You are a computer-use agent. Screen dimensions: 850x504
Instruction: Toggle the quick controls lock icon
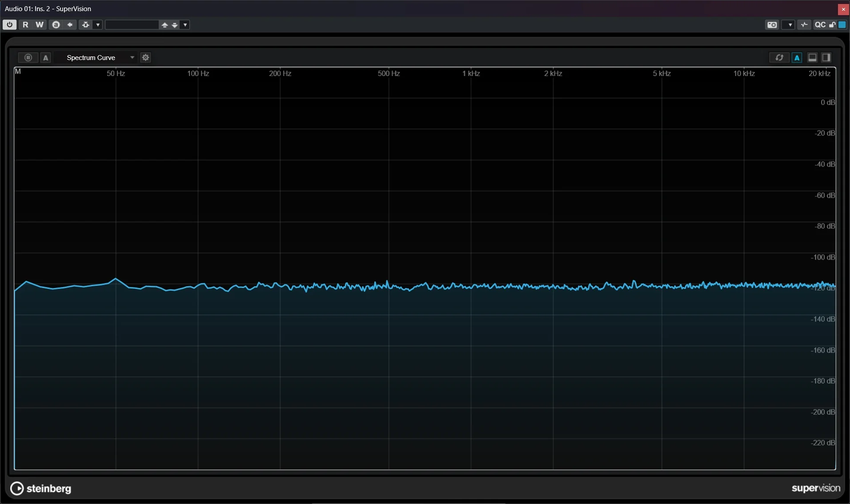tap(832, 25)
